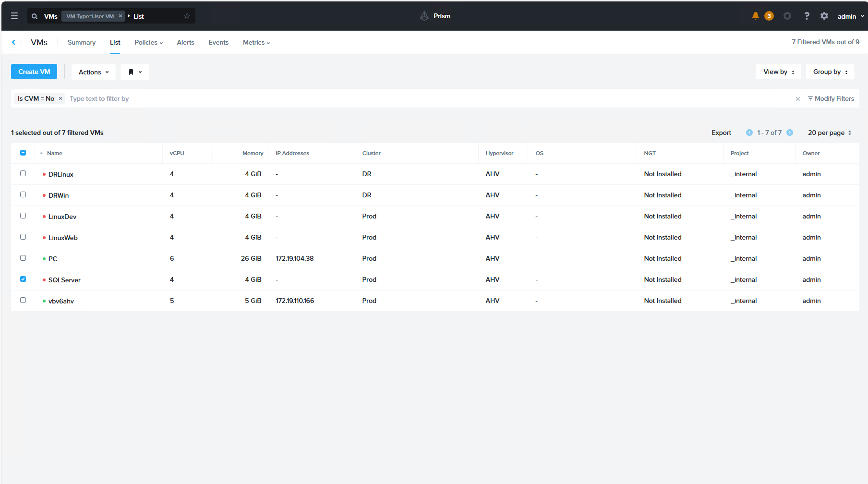This screenshot has height=484, width=868.
Task: Open the tasks circle indicator
Action: point(787,16)
